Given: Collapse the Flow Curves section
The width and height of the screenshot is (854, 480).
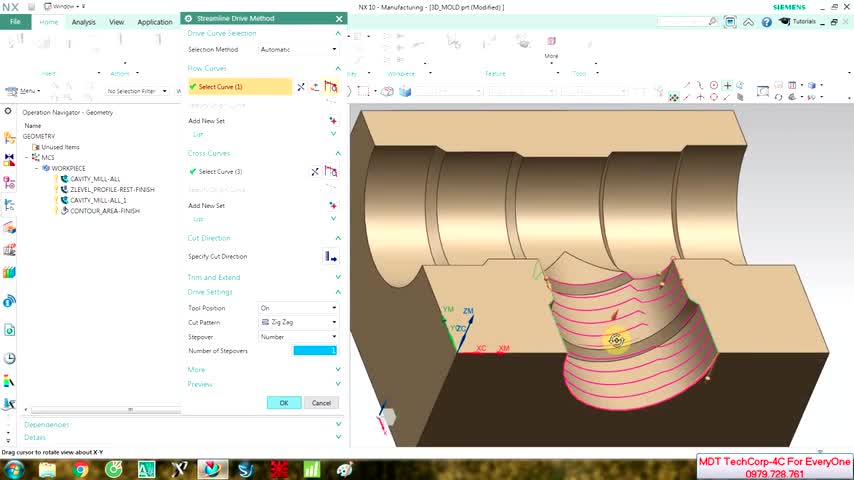Looking at the screenshot, I should [x=338, y=68].
